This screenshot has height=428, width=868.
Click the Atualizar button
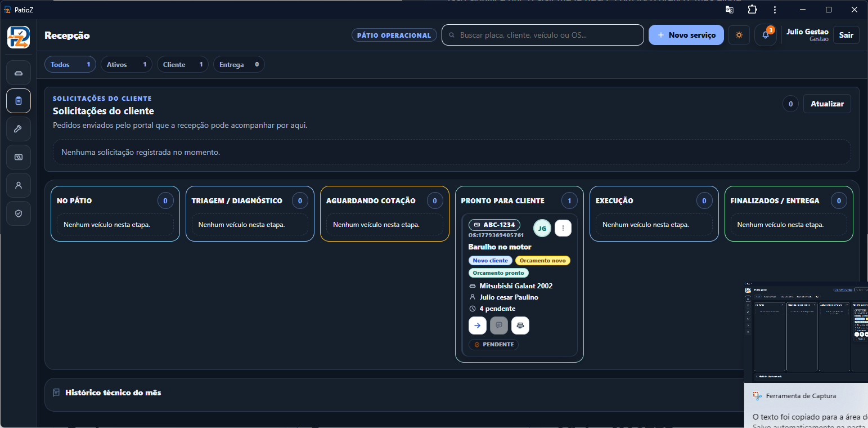[827, 104]
